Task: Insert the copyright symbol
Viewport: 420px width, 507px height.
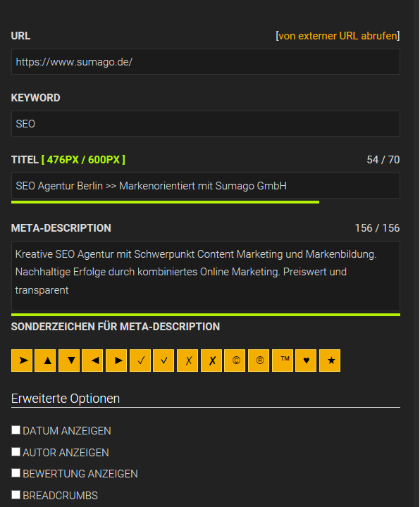Action: point(235,361)
